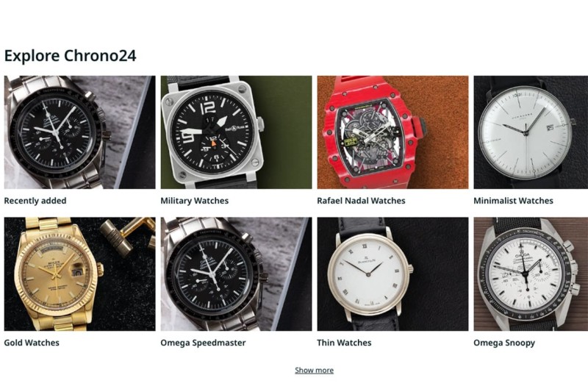Image resolution: width=588 pixels, height=389 pixels.
Task: Open the Thin Watches white dial image
Action: (392, 274)
